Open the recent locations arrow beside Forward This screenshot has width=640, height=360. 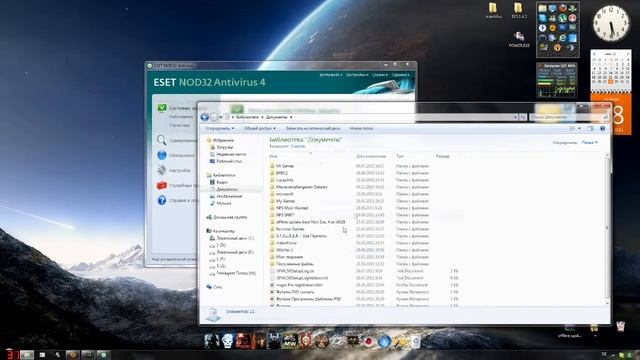point(221,117)
